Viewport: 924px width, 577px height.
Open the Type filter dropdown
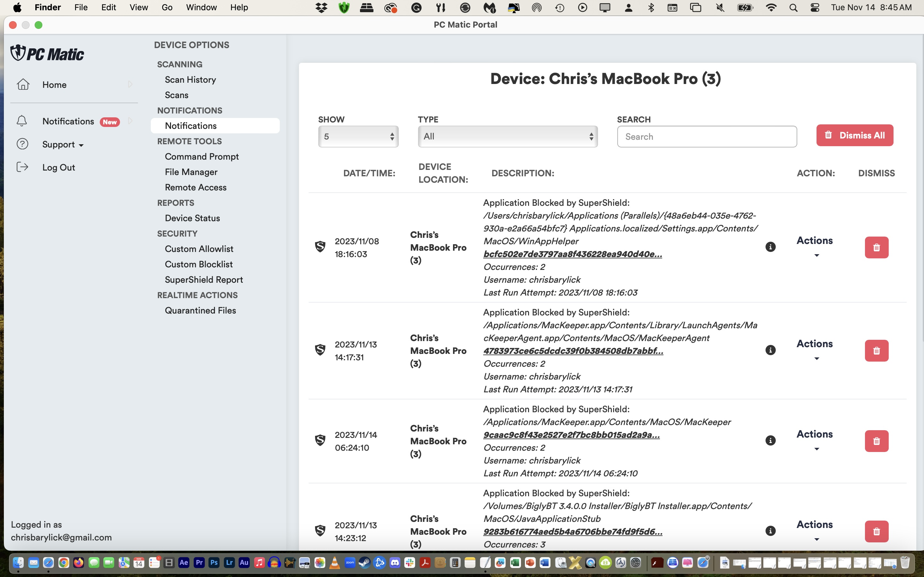pyautogui.click(x=507, y=136)
